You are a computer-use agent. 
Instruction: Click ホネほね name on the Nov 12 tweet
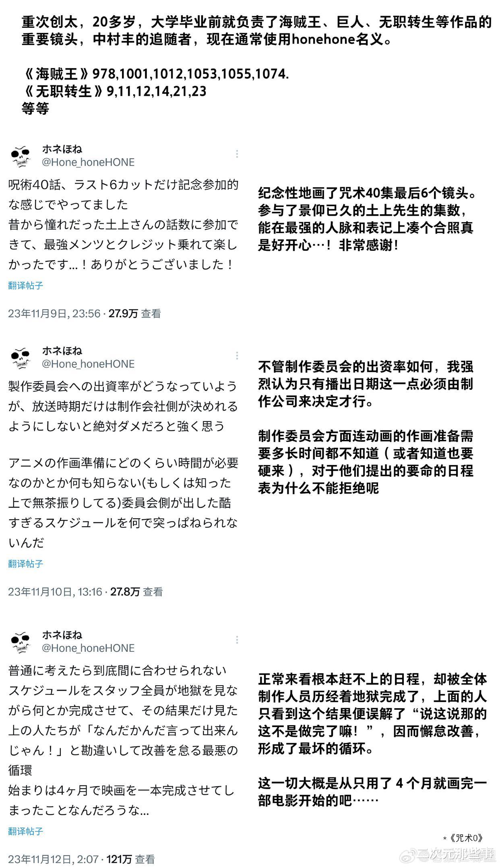pos(62,634)
